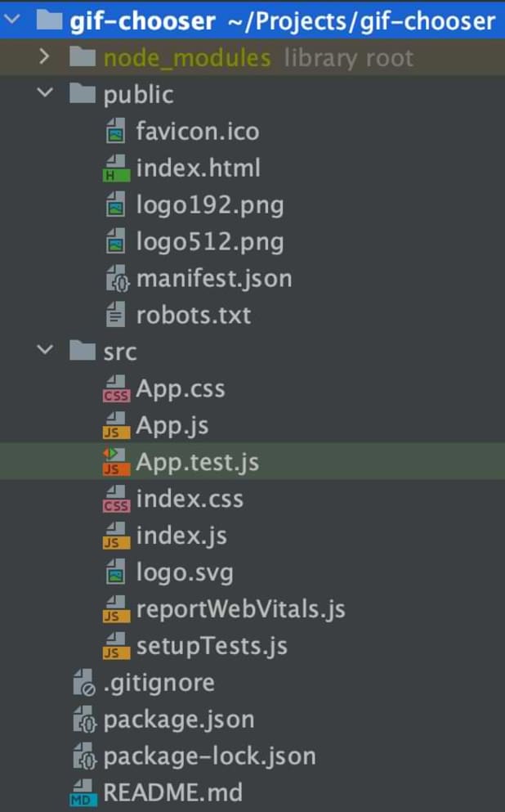Image resolution: width=505 pixels, height=812 pixels.
Task: Click the 'library root' label
Action: point(349,58)
